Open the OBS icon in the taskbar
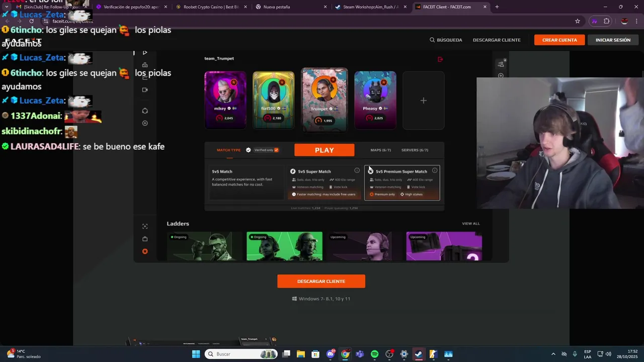Image resolution: width=644 pixels, height=362 pixels. (x=389, y=354)
